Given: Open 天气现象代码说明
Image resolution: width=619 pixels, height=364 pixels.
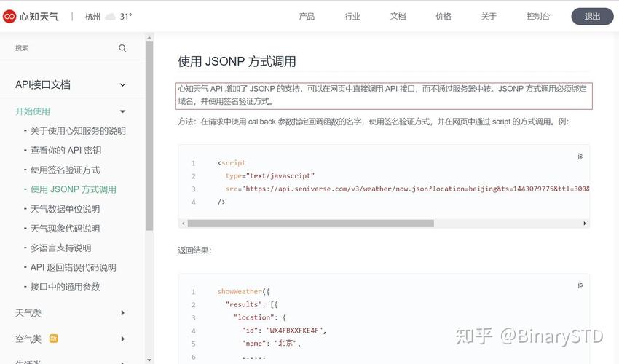Looking at the screenshot, I should tap(65, 229).
